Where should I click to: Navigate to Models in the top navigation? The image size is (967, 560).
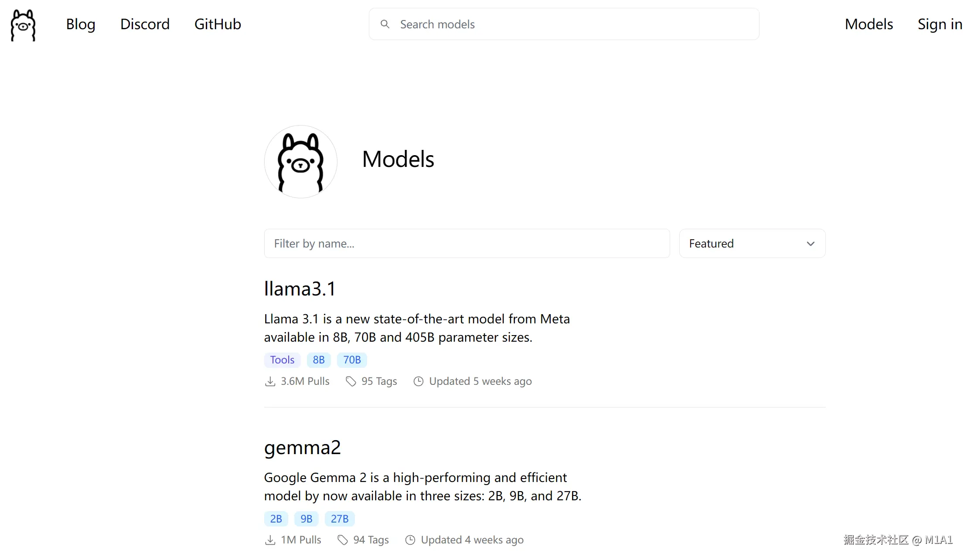tap(868, 24)
